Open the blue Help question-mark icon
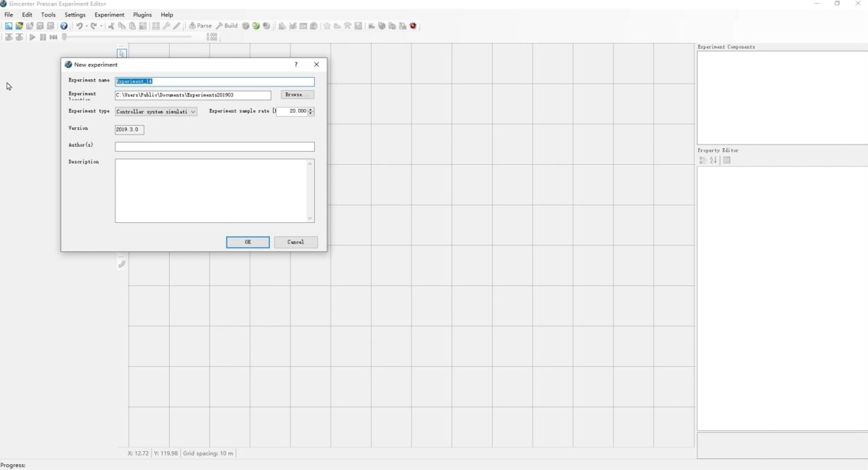This screenshot has width=868, height=470. tap(64, 26)
